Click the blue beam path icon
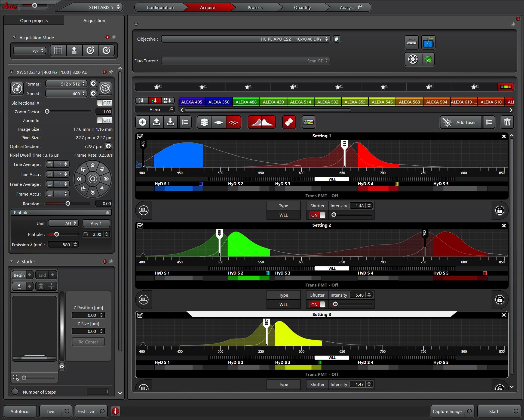Screen dimensions: 524x420 pyautogui.click(x=428, y=42)
